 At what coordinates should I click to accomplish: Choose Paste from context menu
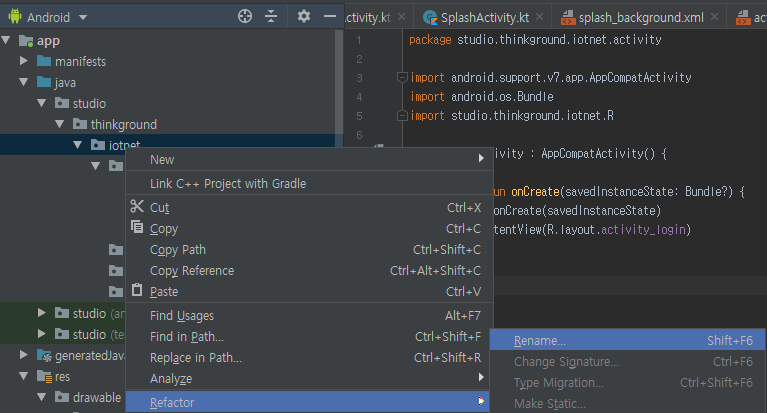[x=309, y=292]
